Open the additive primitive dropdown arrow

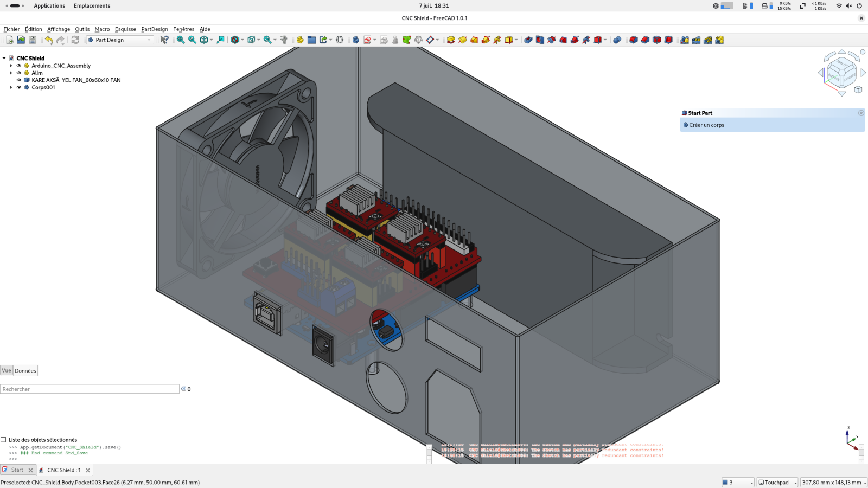516,40
